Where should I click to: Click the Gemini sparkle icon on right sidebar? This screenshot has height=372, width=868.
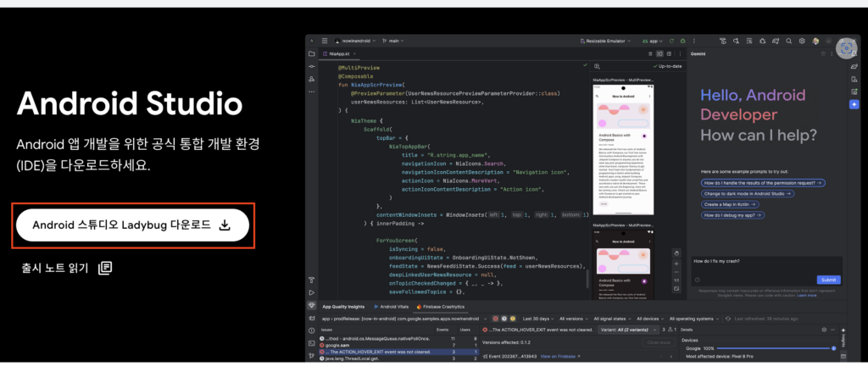coord(854,104)
